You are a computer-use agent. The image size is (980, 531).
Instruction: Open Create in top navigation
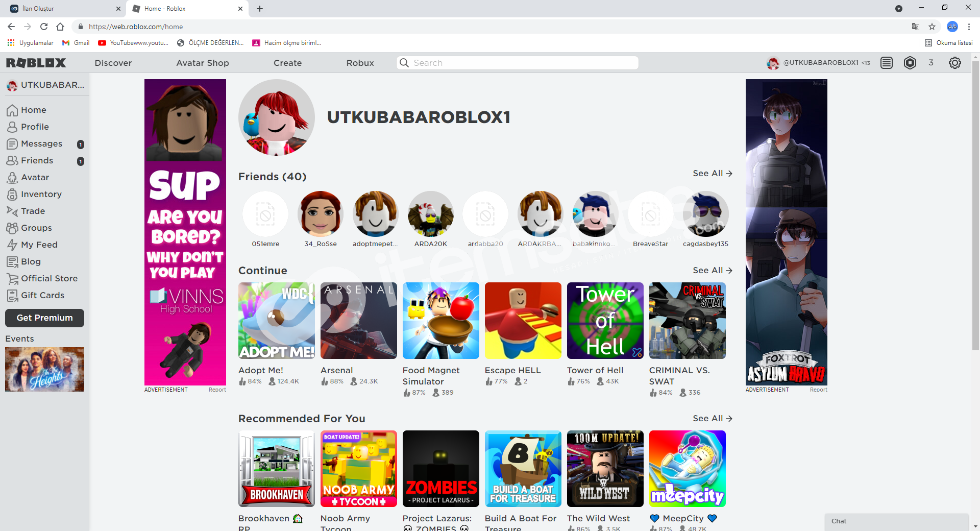click(287, 63)
